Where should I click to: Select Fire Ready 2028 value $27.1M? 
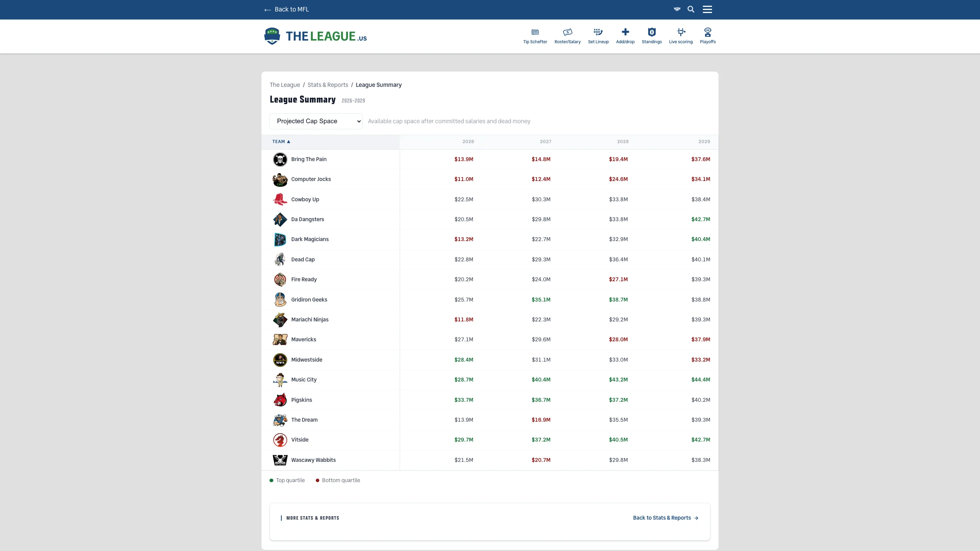618,279
